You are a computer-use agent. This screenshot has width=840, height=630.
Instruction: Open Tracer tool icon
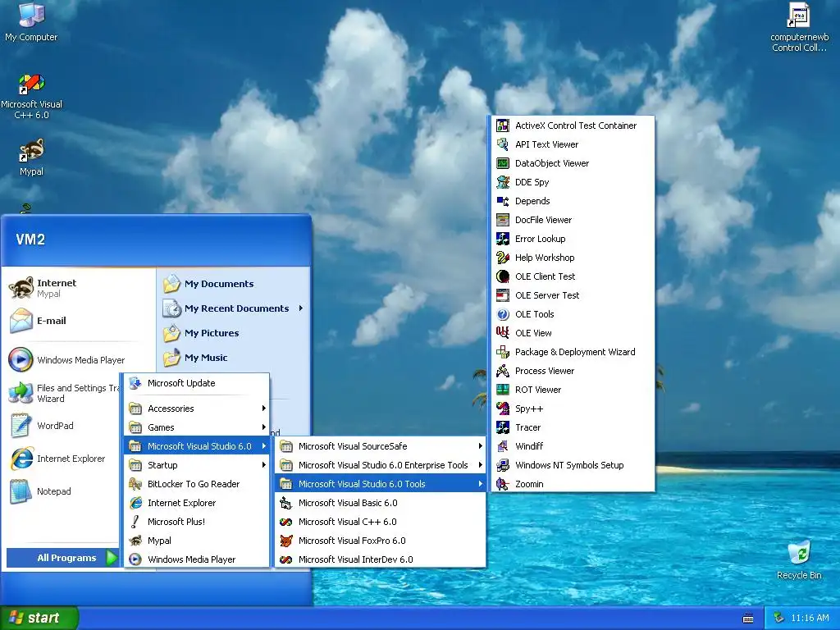click(x=503, y=427)
